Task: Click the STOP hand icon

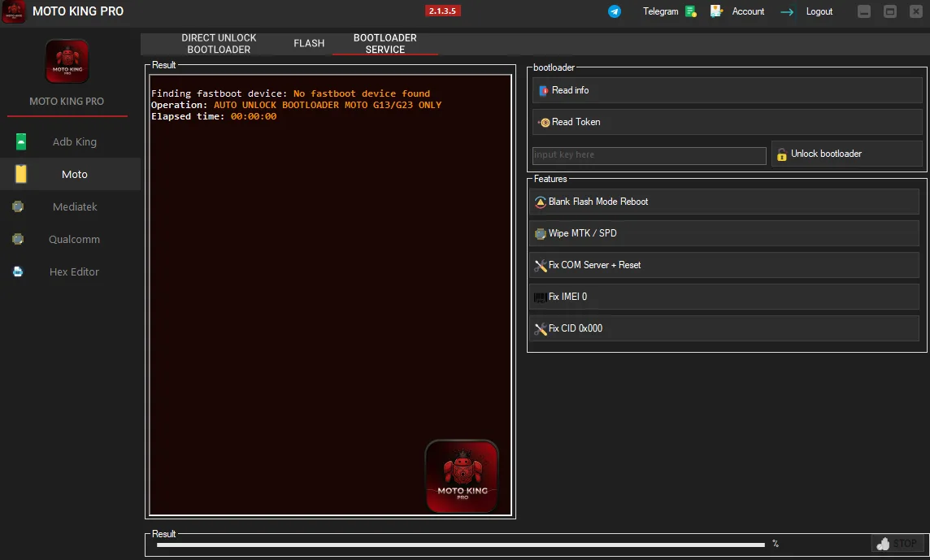Action: (883, 544)
